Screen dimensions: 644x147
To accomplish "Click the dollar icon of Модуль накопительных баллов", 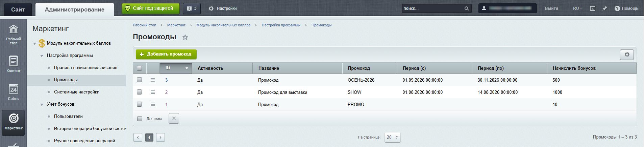I will tap(42, 43).
